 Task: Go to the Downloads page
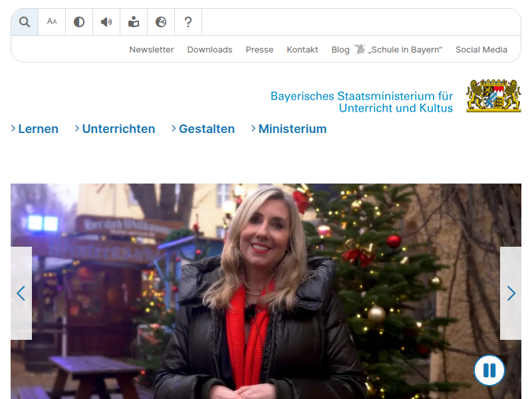209,50
